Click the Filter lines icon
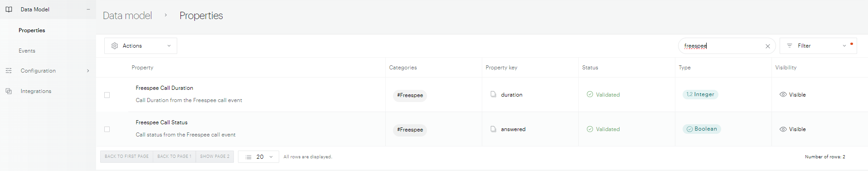This screenshot has width=868, height=171. click(x=790, y=46)
